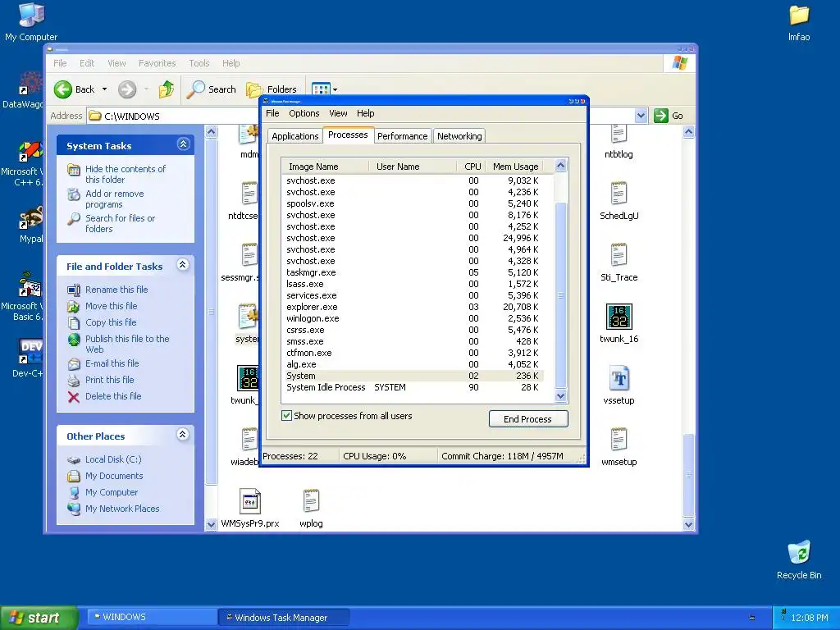Image resolution: width=840 pixels, height=630 pixels.
Task: Click Delete this file red X
Action: tap(74, 396)
